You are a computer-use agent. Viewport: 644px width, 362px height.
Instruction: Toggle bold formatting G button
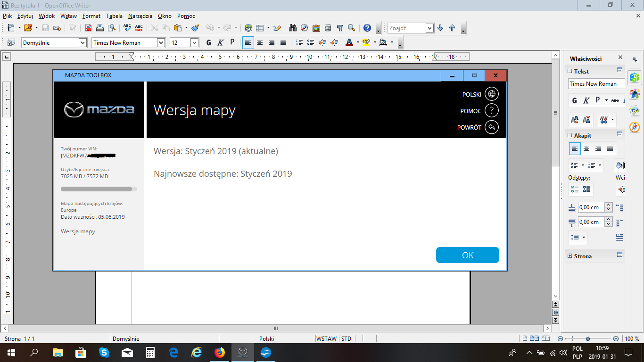point(208,43)
